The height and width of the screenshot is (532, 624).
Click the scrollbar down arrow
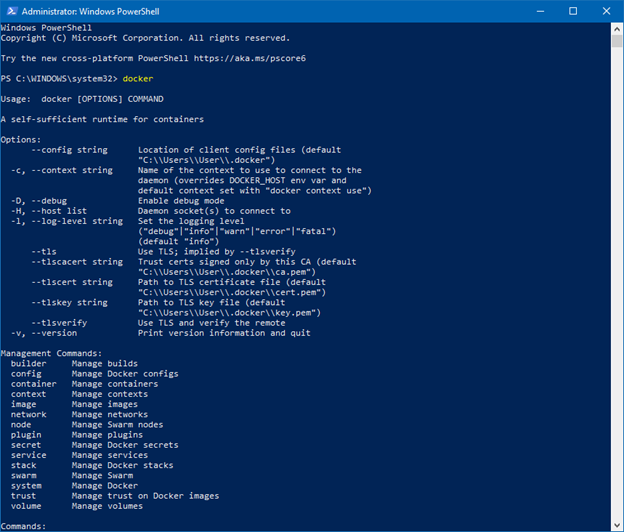pyautogui.click(x=617, y=525)
